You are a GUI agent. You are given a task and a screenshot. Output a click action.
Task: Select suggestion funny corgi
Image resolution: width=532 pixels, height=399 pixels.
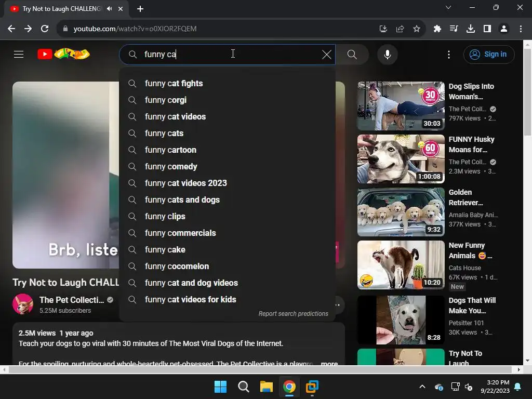coord(228,100)
